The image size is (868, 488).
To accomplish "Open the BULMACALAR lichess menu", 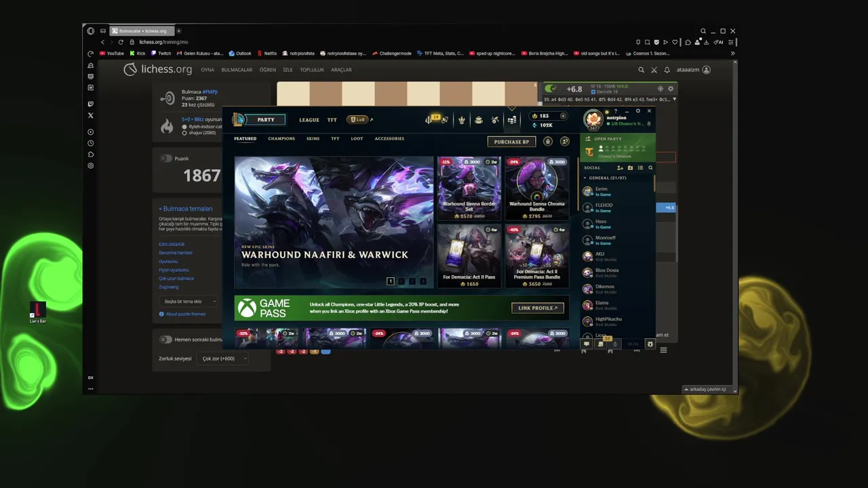I will (237, 70).
